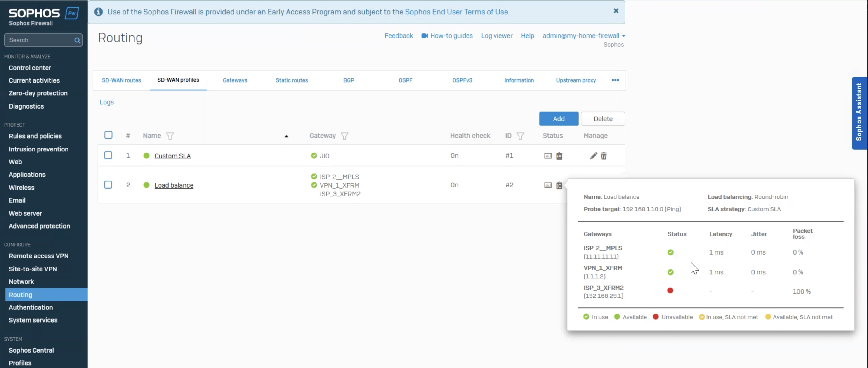Tick the checkbox for Custom SLA row

coord(108,155)
